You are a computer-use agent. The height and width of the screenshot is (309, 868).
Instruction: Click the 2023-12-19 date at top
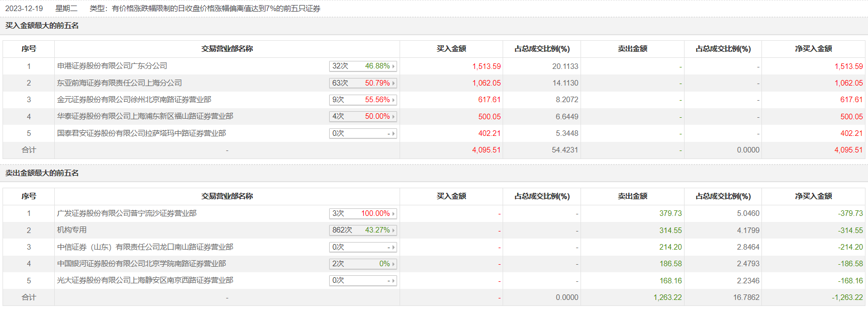tap(24, 9)
